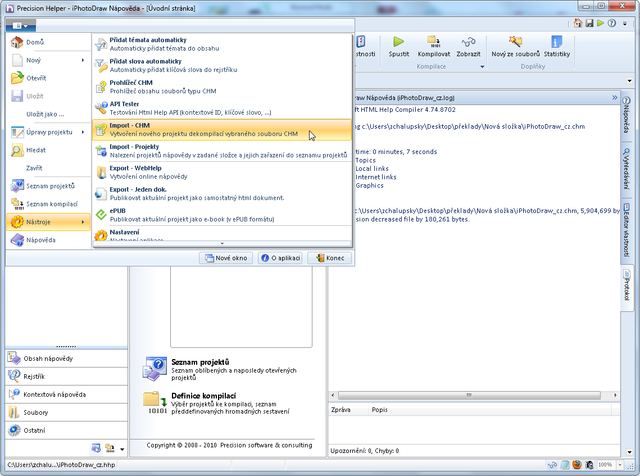Click Import - Projekty icon

101,151
